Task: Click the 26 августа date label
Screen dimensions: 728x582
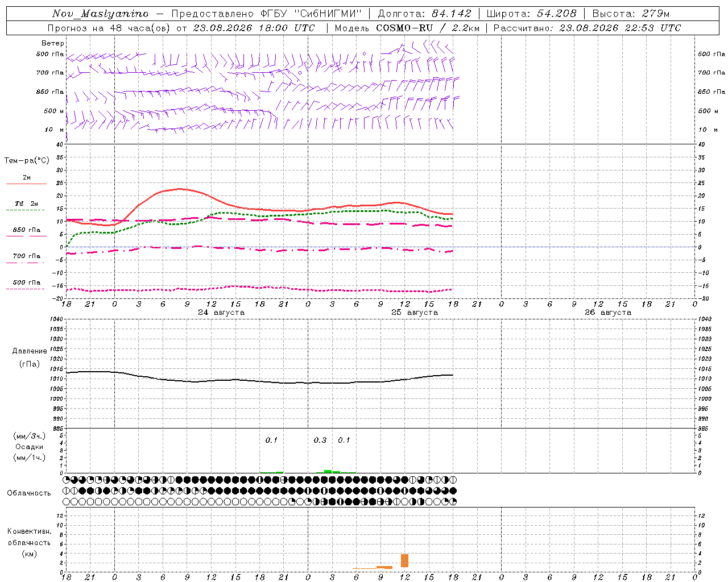Action: 608,313
